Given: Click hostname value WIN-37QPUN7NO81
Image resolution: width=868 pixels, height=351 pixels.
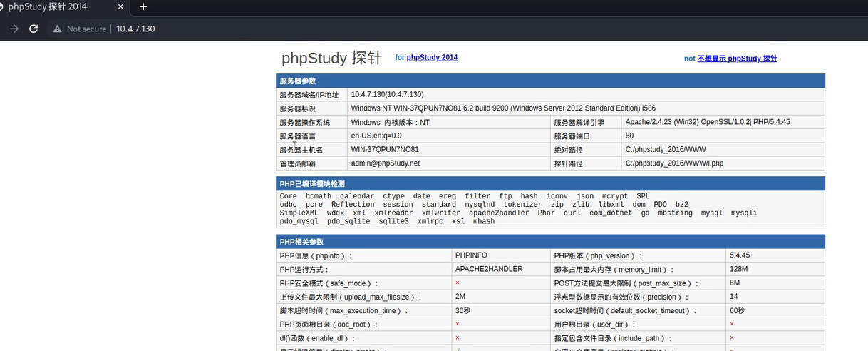Looking at the screenshot, I should (385, 150).
